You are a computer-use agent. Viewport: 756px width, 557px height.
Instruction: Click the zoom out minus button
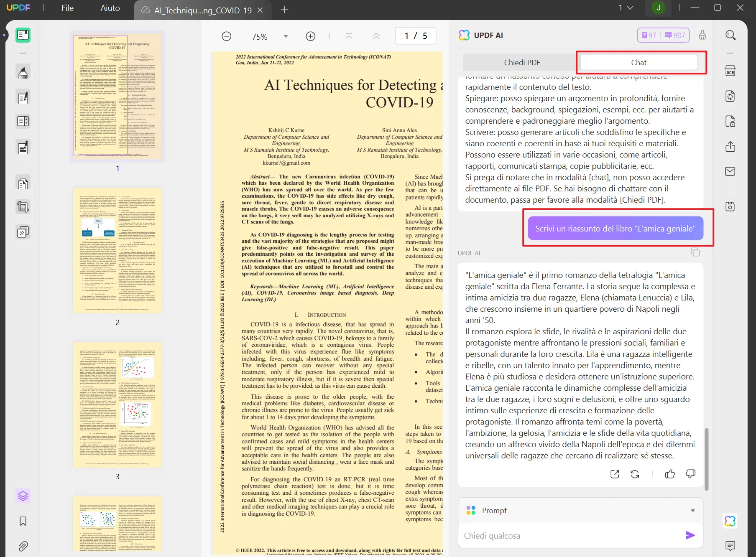pos(227,36)
